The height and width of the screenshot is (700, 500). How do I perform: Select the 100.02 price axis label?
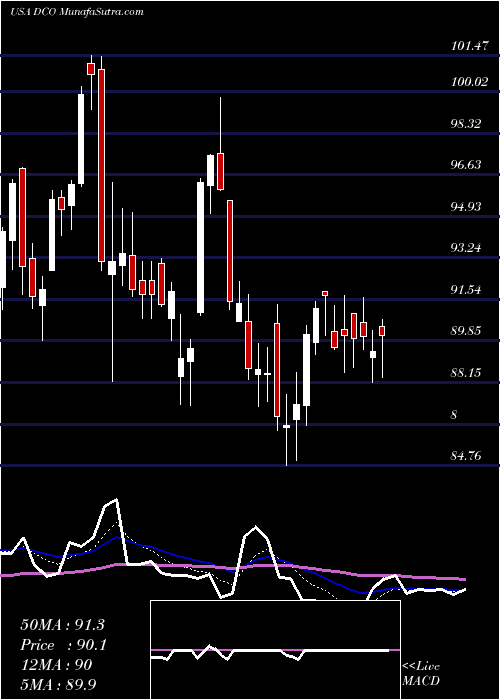click(469, 82)
